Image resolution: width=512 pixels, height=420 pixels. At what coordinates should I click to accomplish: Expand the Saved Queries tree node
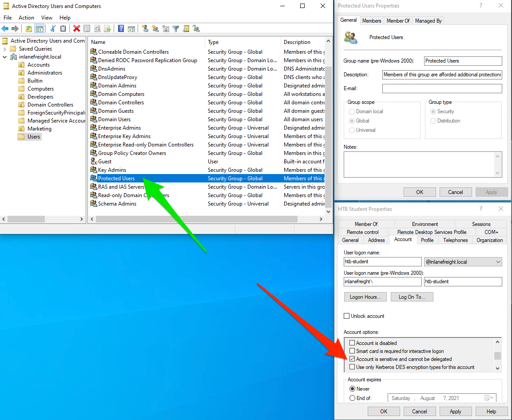(x=5, y=49)
